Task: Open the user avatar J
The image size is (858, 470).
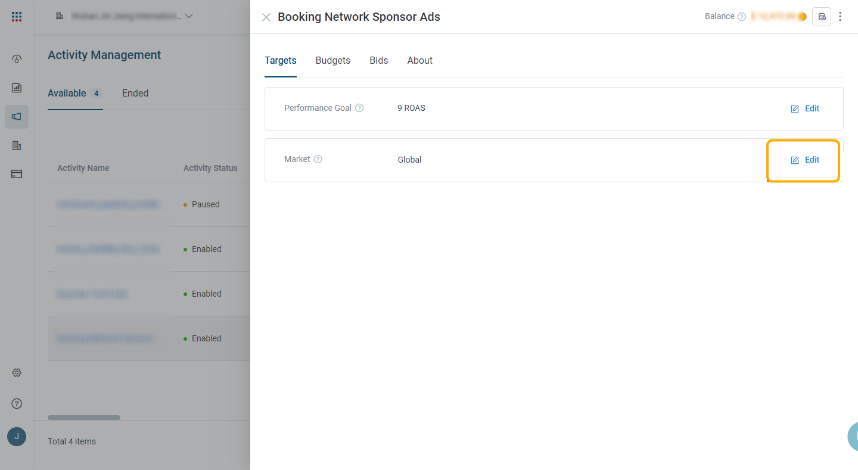Action: pos(16,437)
